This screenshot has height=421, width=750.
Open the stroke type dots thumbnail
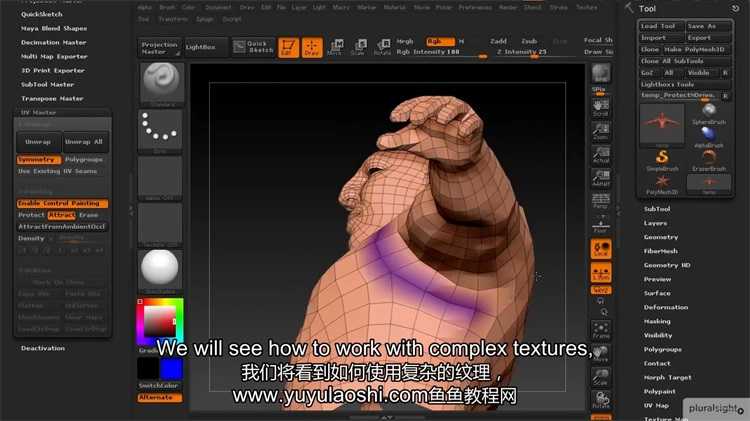click(161, 131)
